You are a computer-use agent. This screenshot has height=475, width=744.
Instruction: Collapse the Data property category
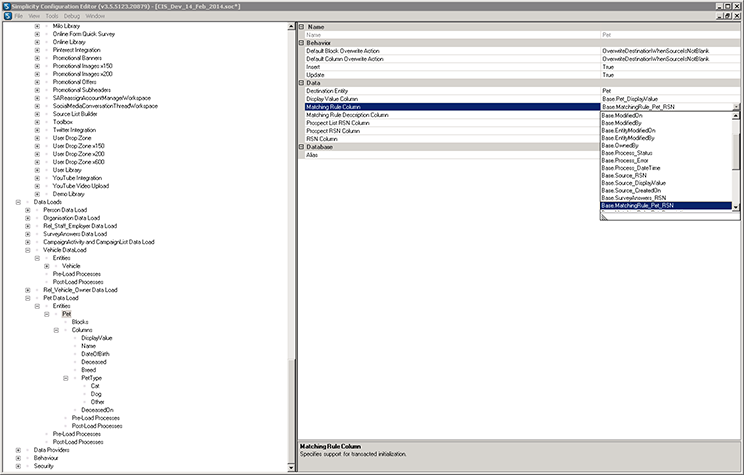(x=301, y=83)
